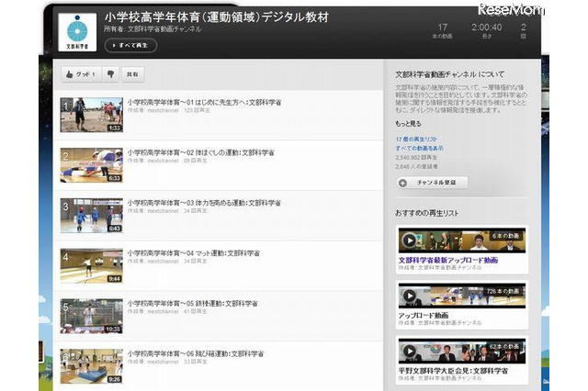Open video thumbnail 4 マット運動
588x391 pixels.
tap(92, 265)
